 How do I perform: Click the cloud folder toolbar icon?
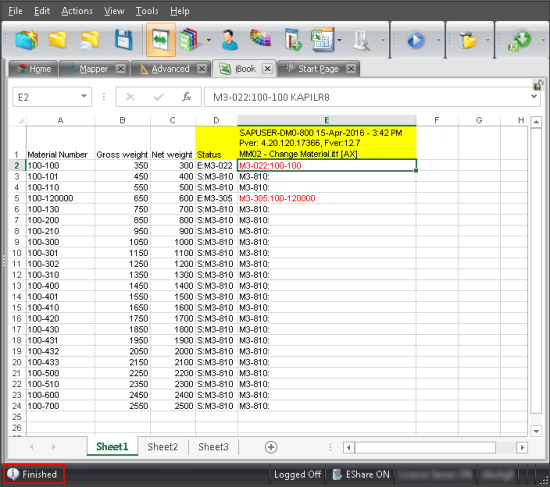pyautogui.click(x=89, y=40)
